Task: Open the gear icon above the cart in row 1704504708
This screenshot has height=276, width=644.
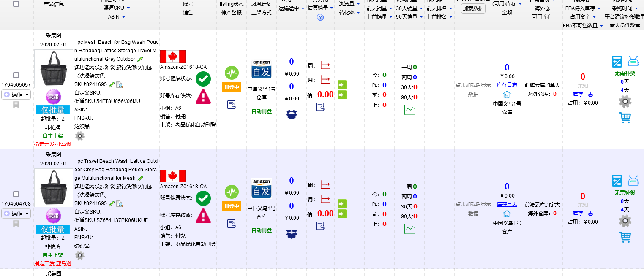Action: (x=625, y=221)
